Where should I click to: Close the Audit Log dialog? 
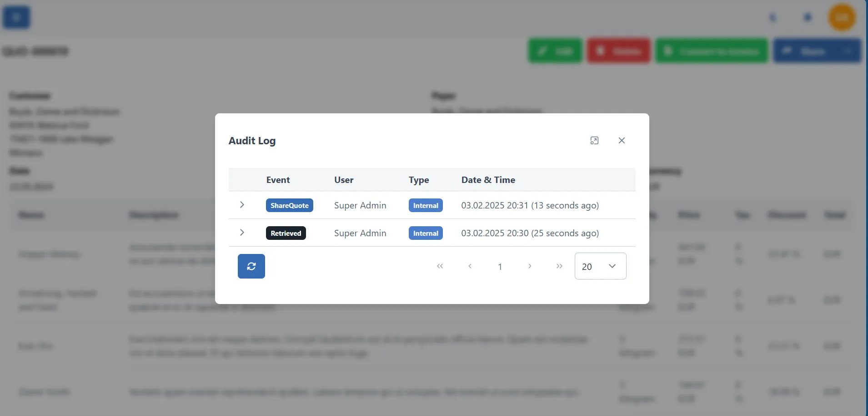(622, 141)
